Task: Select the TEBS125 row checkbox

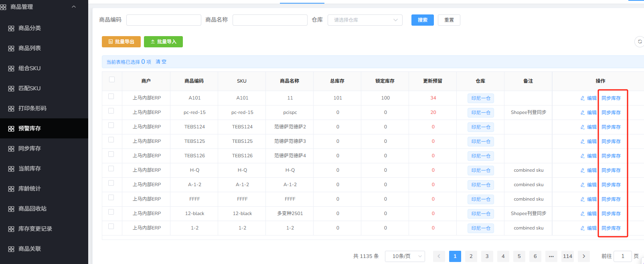Action: 111,140
